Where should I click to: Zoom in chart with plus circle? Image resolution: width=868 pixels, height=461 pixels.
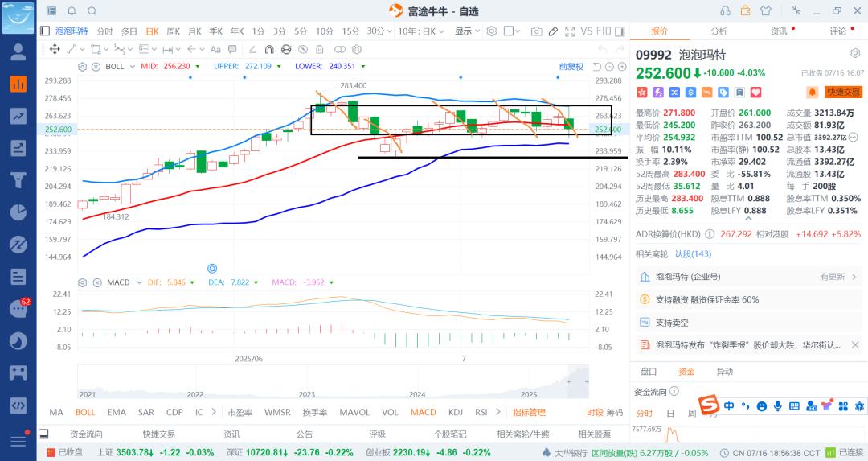pos(622,67)
